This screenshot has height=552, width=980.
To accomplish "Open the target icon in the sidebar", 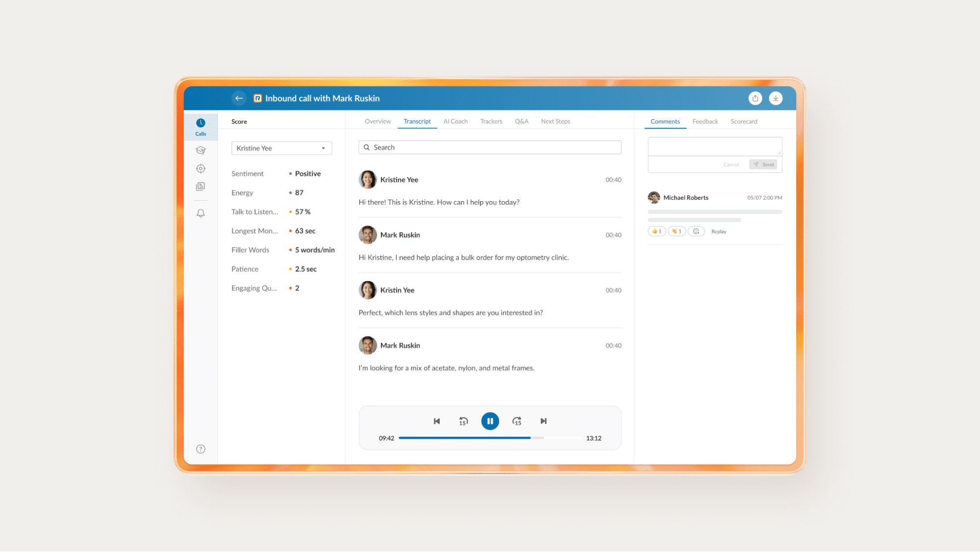I will pos(201,169).
